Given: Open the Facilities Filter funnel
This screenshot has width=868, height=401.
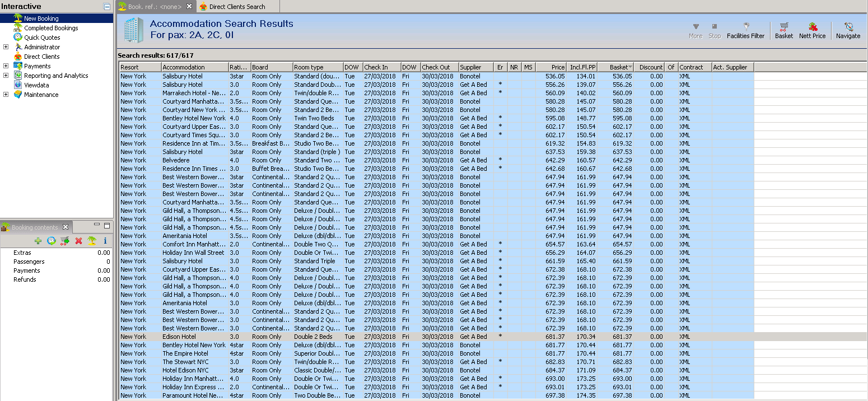Looking at the screenshot, I should [745, 27].
